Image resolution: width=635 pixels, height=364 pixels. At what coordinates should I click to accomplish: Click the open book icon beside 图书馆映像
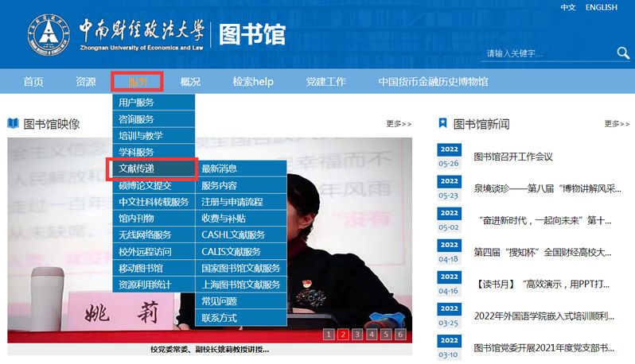point(13,123)
